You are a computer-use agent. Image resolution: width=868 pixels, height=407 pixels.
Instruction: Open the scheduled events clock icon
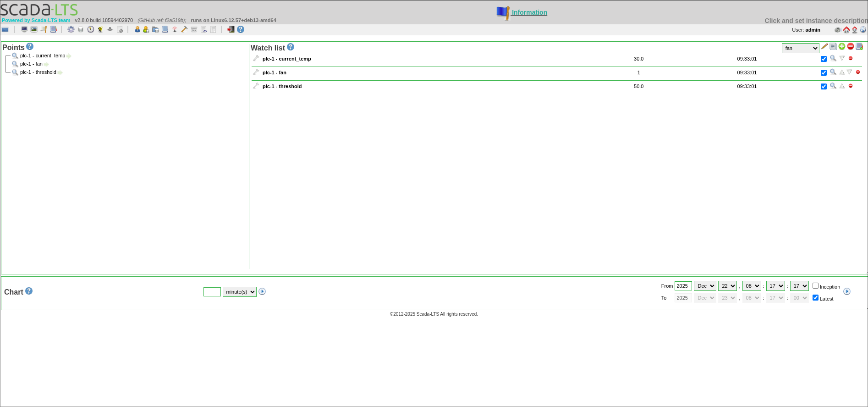click(x=91, y=29)
